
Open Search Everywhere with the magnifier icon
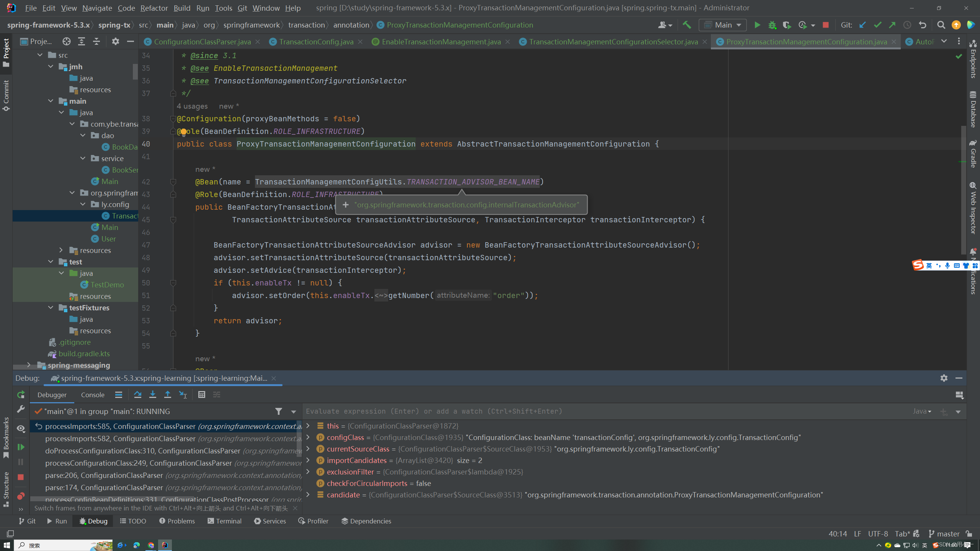pyautogui.click(x=941, y=24)
